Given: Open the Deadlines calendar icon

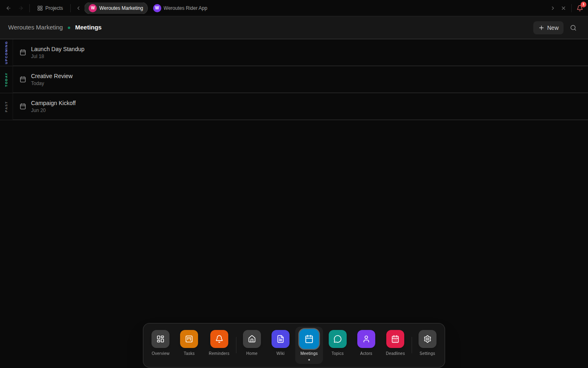Looking at the screenshot, I should [x=395, y=339].
